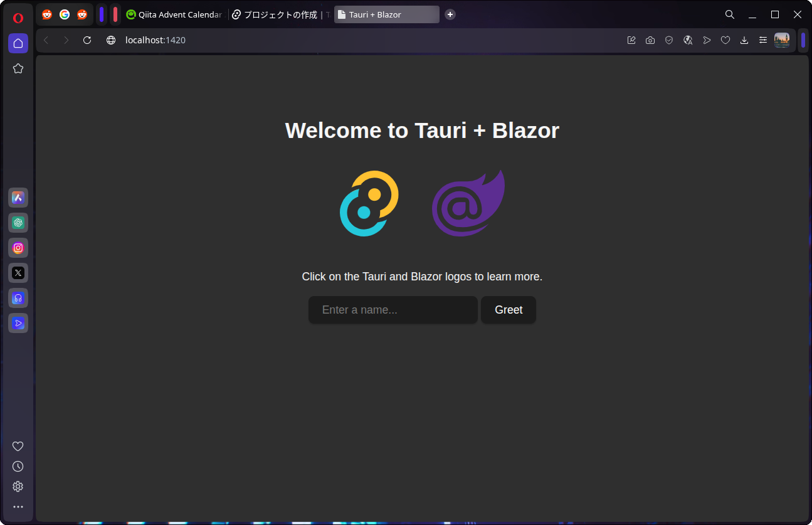Image resolution: width=812 pixels, height=525 pixels.
Task: Open Instagram in the sidebar
Action: pos(18,248)
